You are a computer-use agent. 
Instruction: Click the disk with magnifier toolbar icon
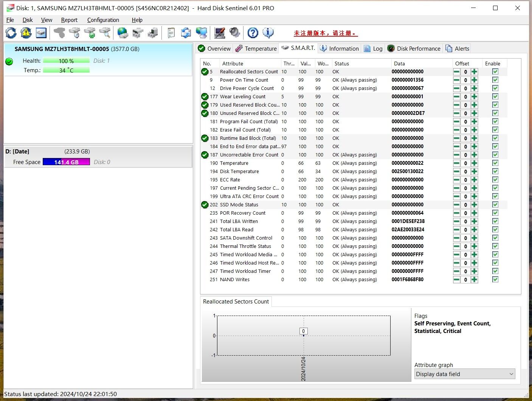(x=105, y=33)
